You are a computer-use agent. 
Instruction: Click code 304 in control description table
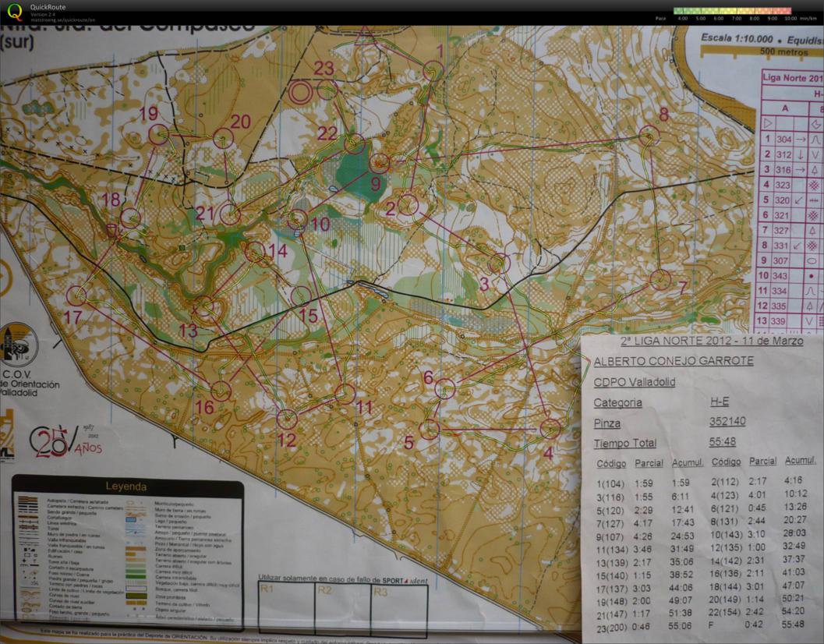783,140
